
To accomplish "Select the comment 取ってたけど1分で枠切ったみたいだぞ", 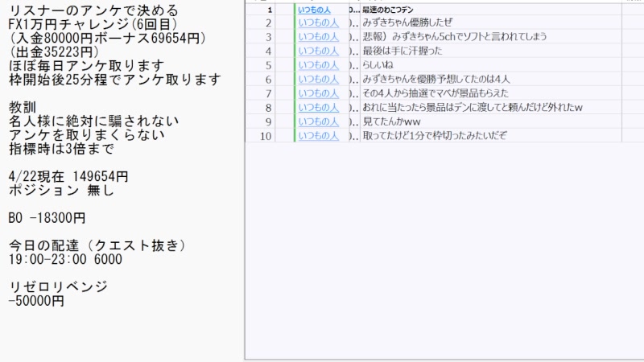I will (x=435, y=135).
